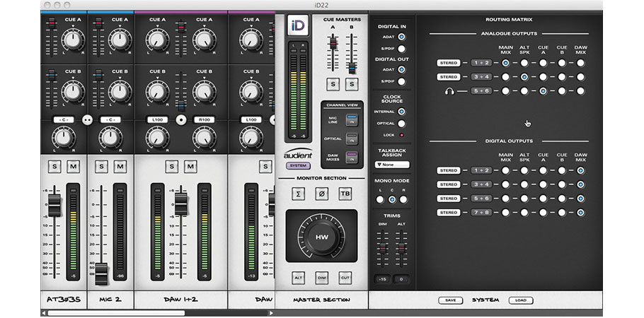Click the HW monitor volume knob

pyautogui.click(x=321, y=237)
